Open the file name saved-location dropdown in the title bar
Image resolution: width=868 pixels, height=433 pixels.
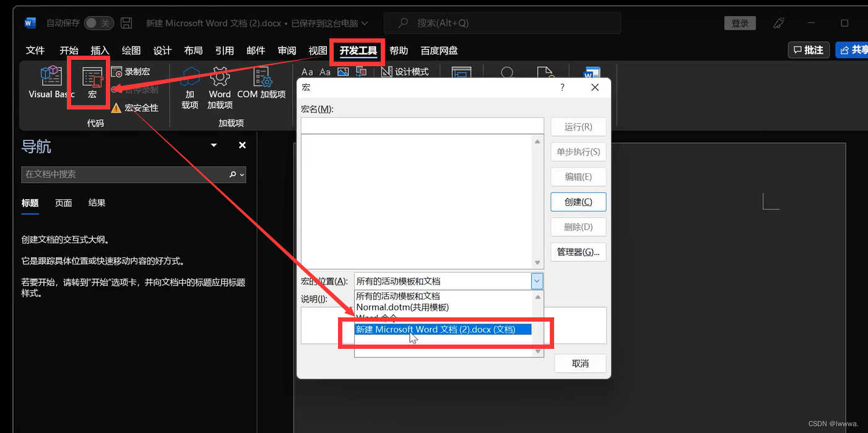point(365,24)
